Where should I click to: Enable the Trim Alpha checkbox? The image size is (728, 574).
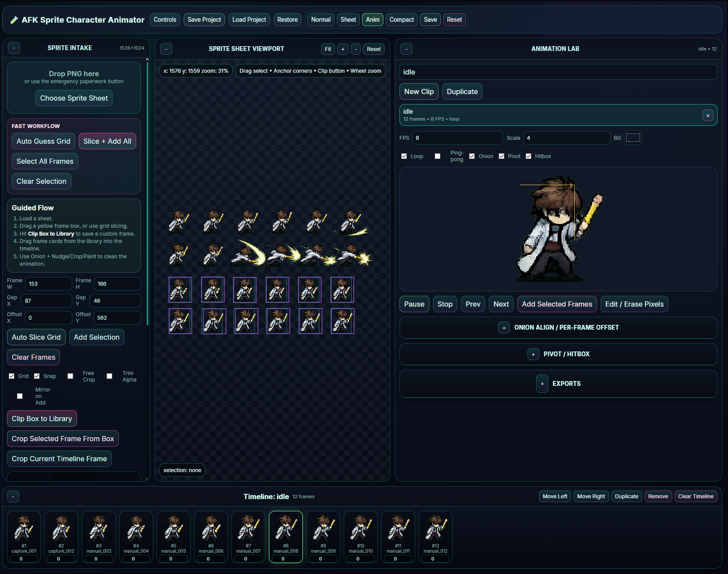click(x=110, y=376)
